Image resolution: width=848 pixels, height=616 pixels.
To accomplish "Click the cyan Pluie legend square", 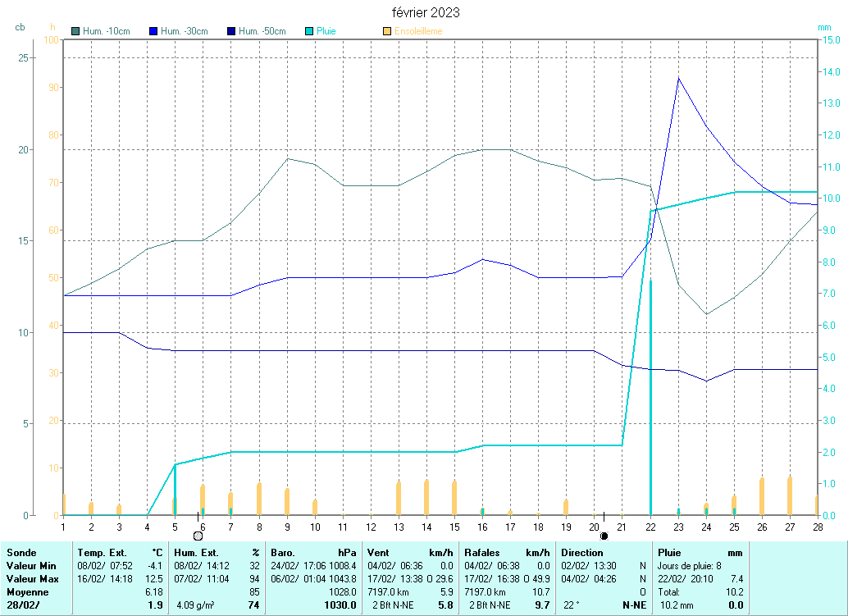I will (309, 32).
